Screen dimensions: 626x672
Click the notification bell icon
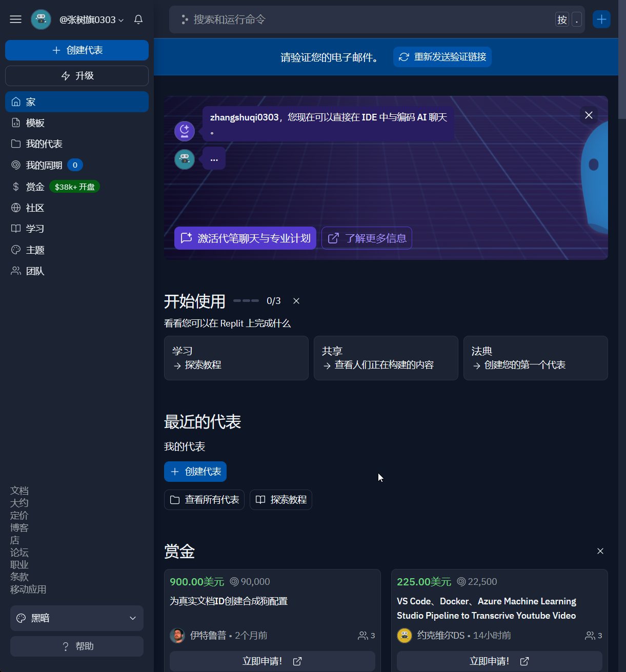[138, 19]
